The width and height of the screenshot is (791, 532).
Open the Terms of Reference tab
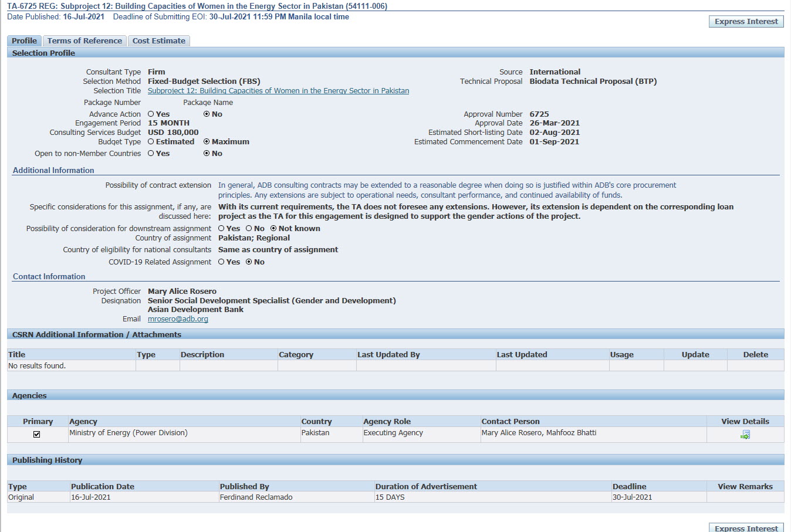pyautogui.click(x=84, y=41)
